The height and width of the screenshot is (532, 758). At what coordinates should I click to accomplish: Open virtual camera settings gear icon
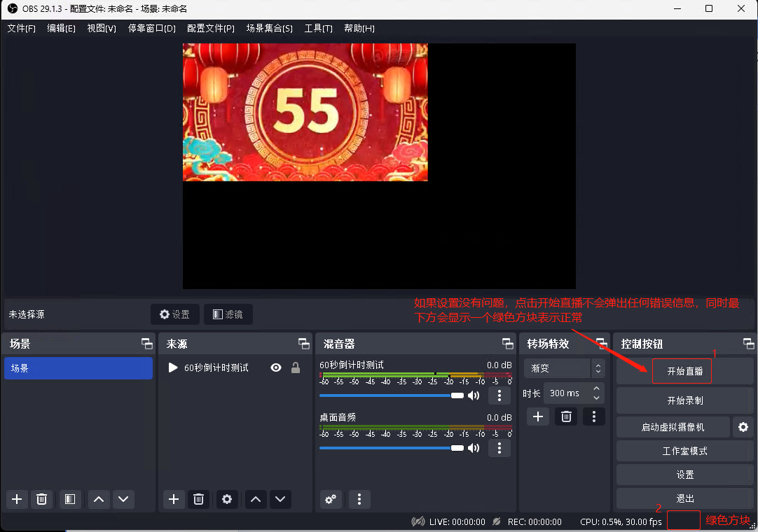[743, 427]
